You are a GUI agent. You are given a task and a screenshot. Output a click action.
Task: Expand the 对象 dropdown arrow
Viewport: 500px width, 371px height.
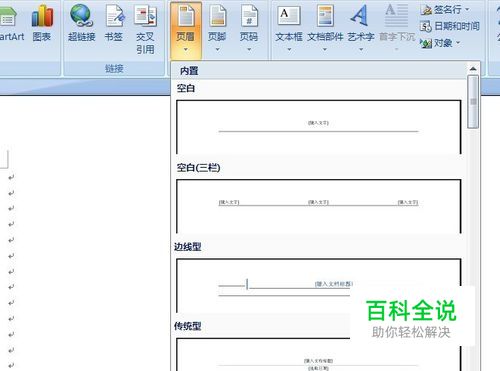[458, 43]
